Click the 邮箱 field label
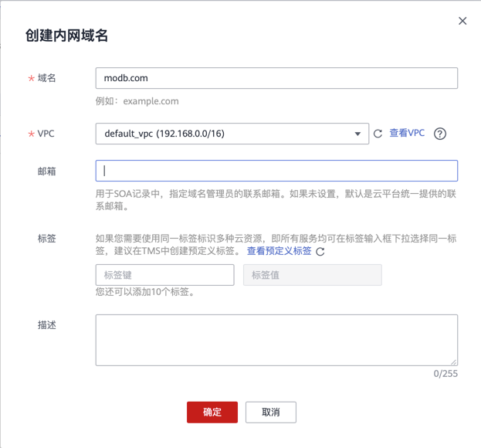The image size is (481, 448). (47, 171)
